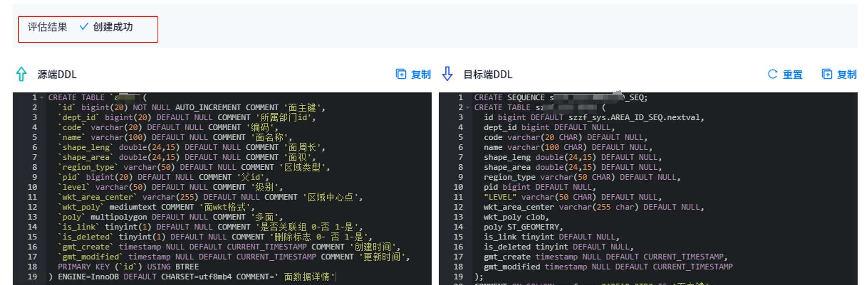Click target line region_type varchar(50 CHAR)
This screenshot has height=285, width=868.
point(582,177)
